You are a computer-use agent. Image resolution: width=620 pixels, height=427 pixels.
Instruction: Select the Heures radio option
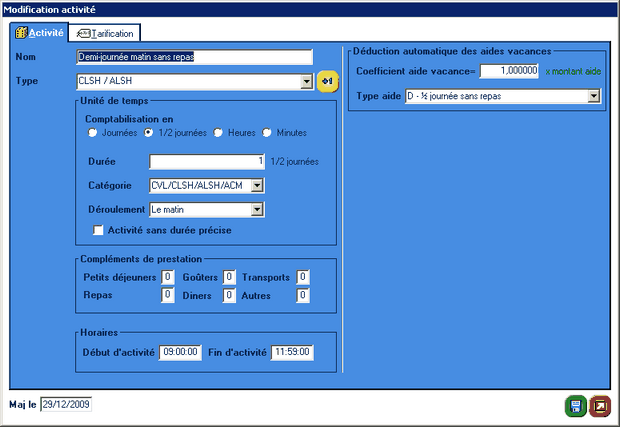coord(218,132)
